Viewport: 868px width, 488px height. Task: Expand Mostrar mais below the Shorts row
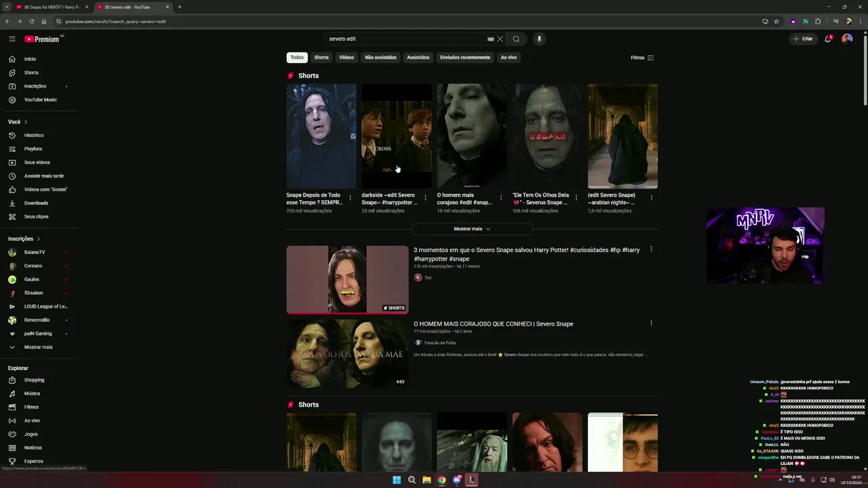click(472, 228)
